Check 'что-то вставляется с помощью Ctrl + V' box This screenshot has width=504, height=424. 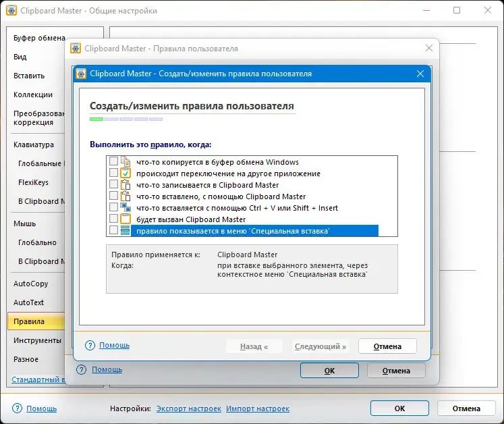[x=113, y=207]
